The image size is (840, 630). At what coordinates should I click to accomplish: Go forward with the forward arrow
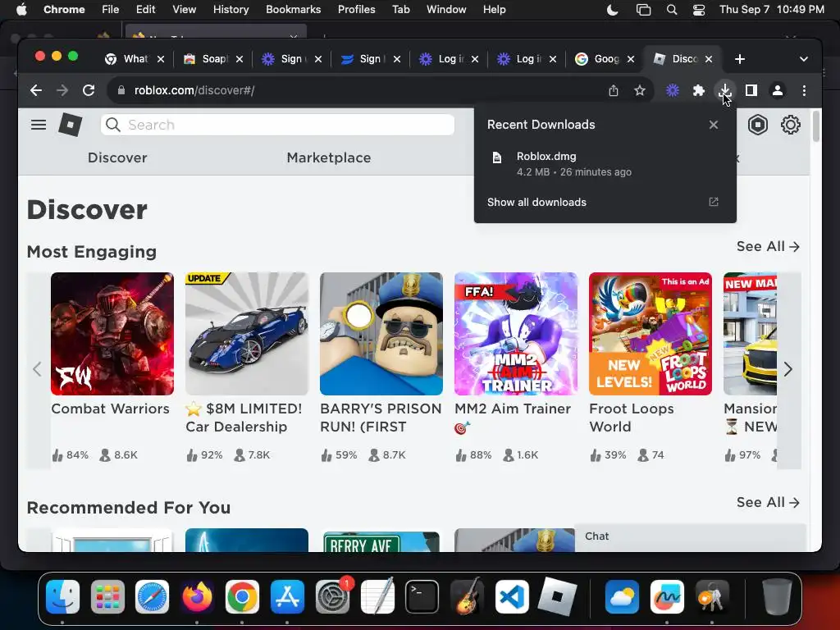click(62, 90)
